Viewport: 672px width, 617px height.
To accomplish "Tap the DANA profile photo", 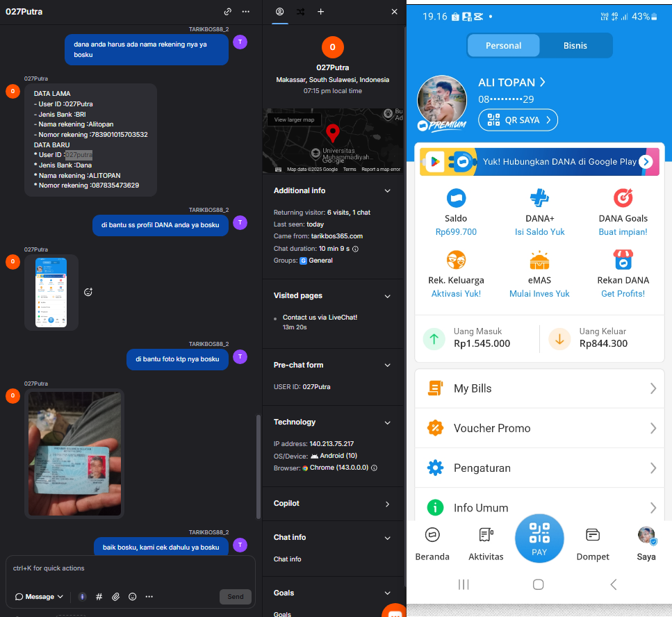I will 441,101.
